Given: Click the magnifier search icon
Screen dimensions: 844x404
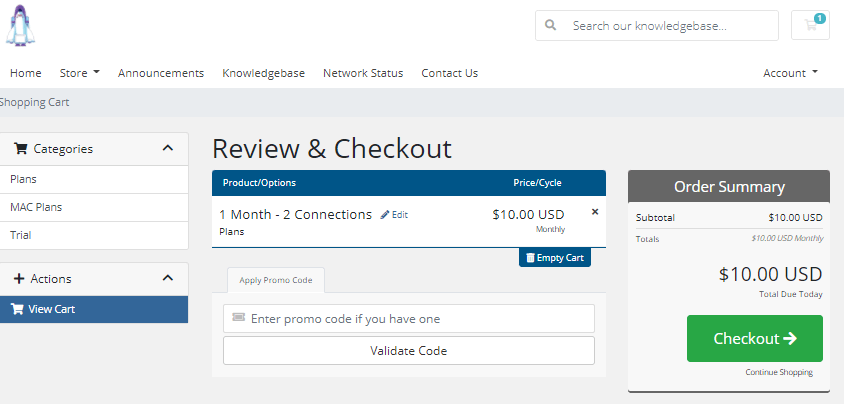Looking at the screenshot, I should click(x=550, y=25).
